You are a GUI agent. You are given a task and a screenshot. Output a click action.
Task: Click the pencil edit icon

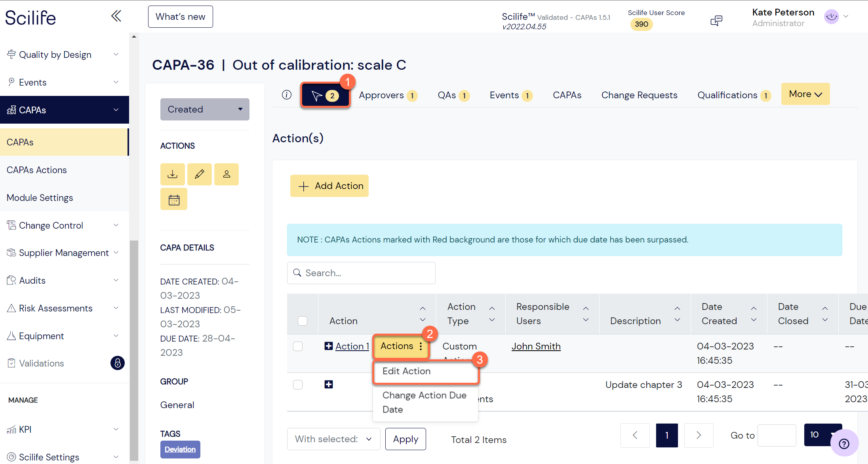200,174
